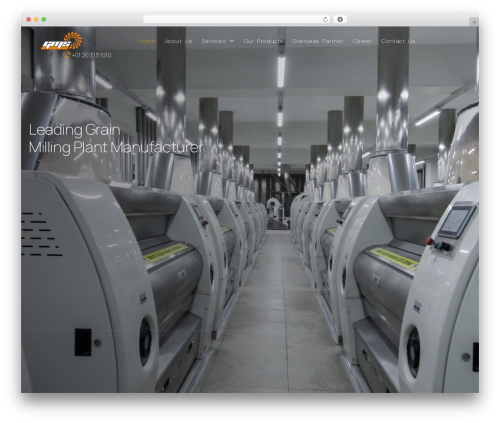
Task: Click the round icon right of the address bar
Action: [x=340, y=19]
